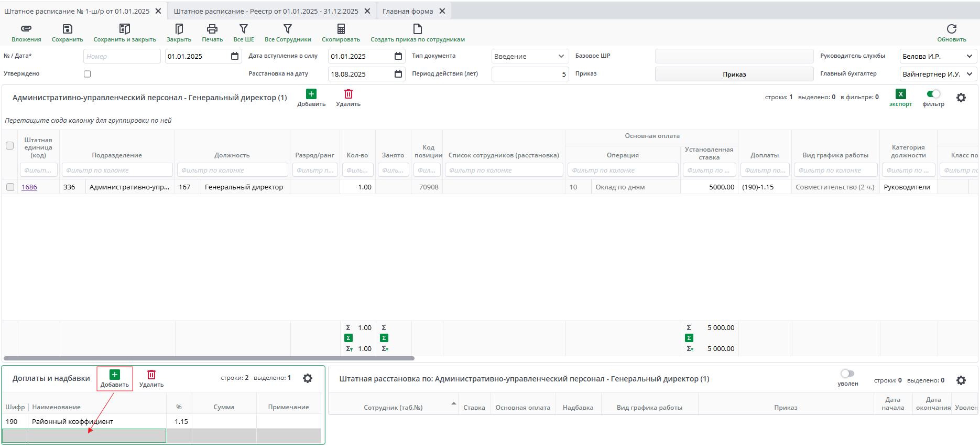Image resolution: width=980 pixels, height=447 pixels.
Task: Click the Оклад по дням cell
Action: click(636, 187)
